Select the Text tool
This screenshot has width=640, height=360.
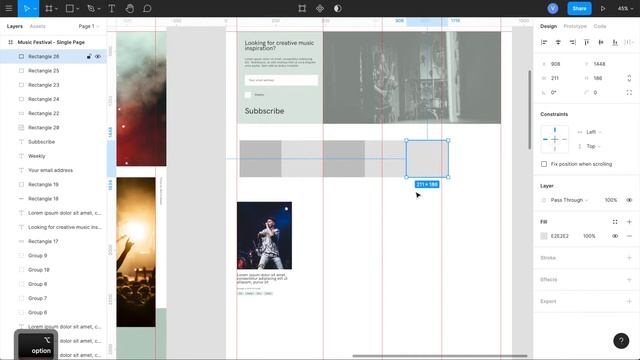(111, 8)
